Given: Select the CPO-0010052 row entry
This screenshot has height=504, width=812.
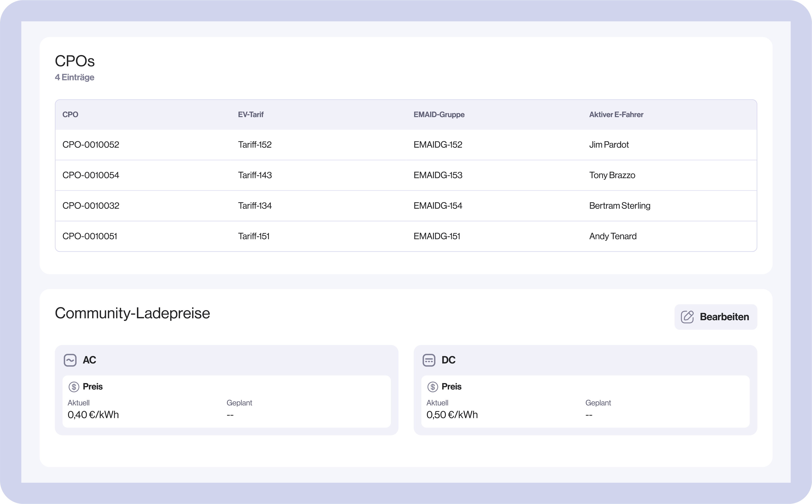Looking at the screenshot, I should [x=91, y=145].
